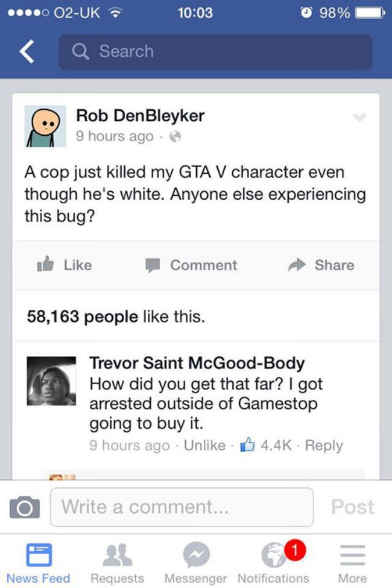
Task: Tap the Post button
Action: (x=353, y=507)
